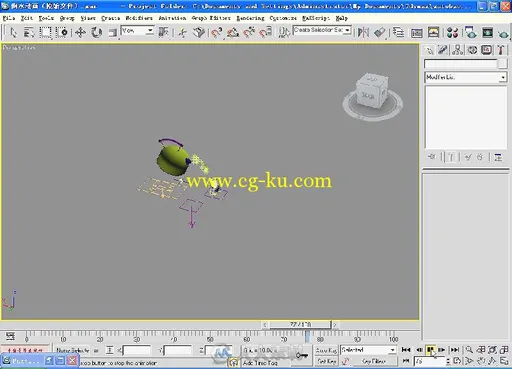512x369 pixels.
Task: Open the Layer Manager icon
Action: click(x=398, y=32)
